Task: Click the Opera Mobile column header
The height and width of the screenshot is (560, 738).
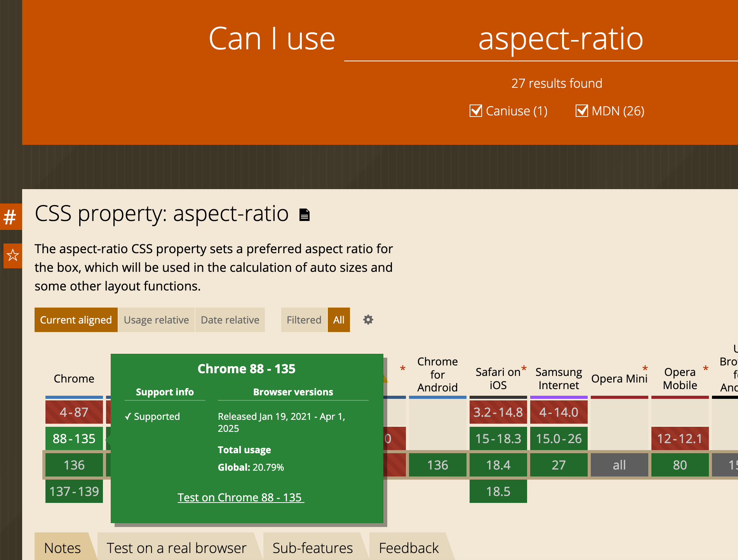Action: (x=680, y=379)
